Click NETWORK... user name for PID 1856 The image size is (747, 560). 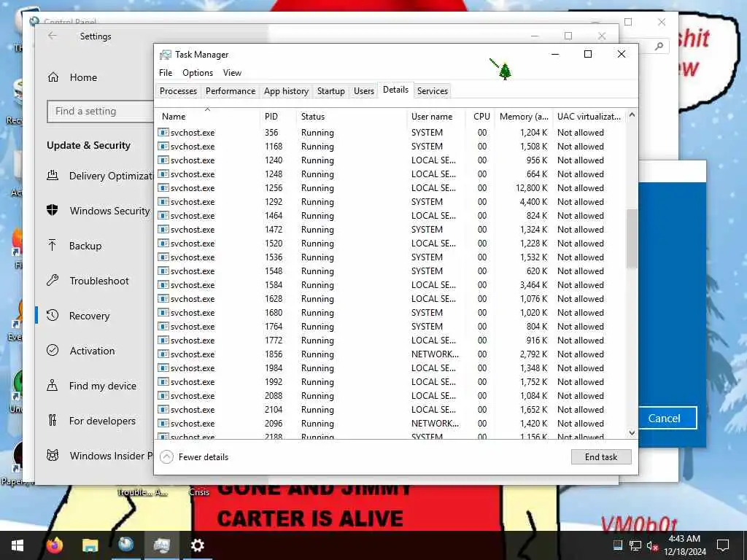click(435, 354)
